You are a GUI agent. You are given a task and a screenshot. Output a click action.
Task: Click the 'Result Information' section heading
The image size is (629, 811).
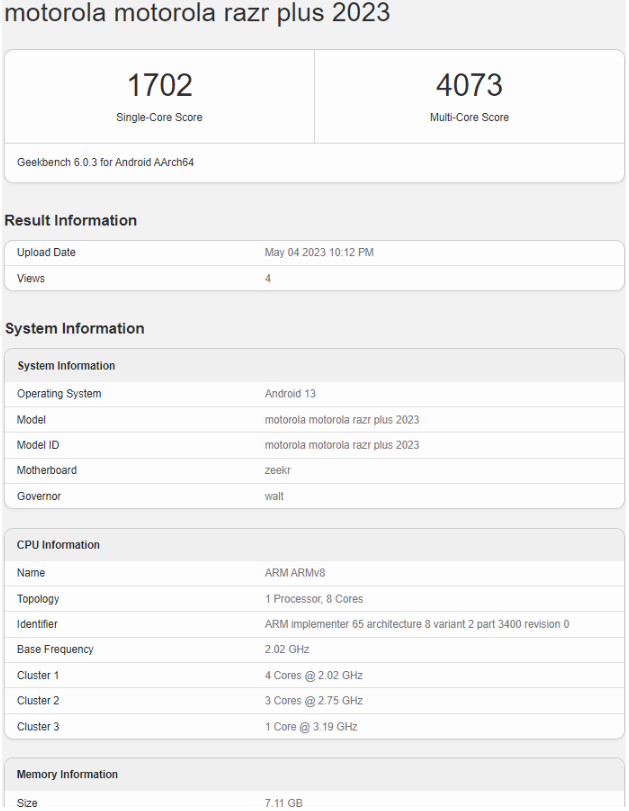pyautogui.click(x=71, y=220)
